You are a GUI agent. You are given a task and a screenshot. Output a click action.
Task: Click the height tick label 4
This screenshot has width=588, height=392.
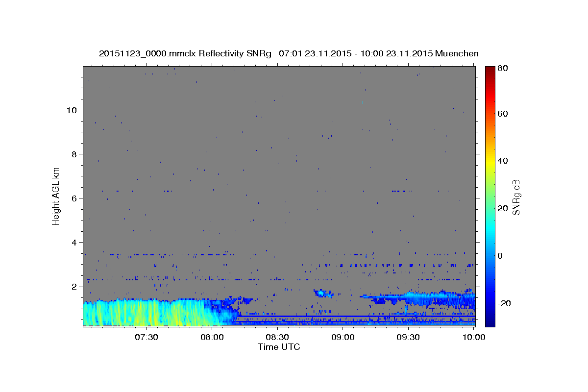75,243
